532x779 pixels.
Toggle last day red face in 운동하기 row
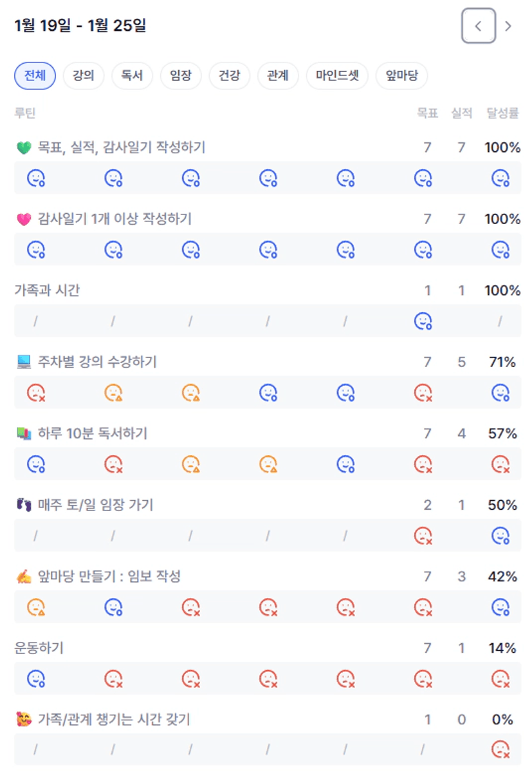point(500,678)
